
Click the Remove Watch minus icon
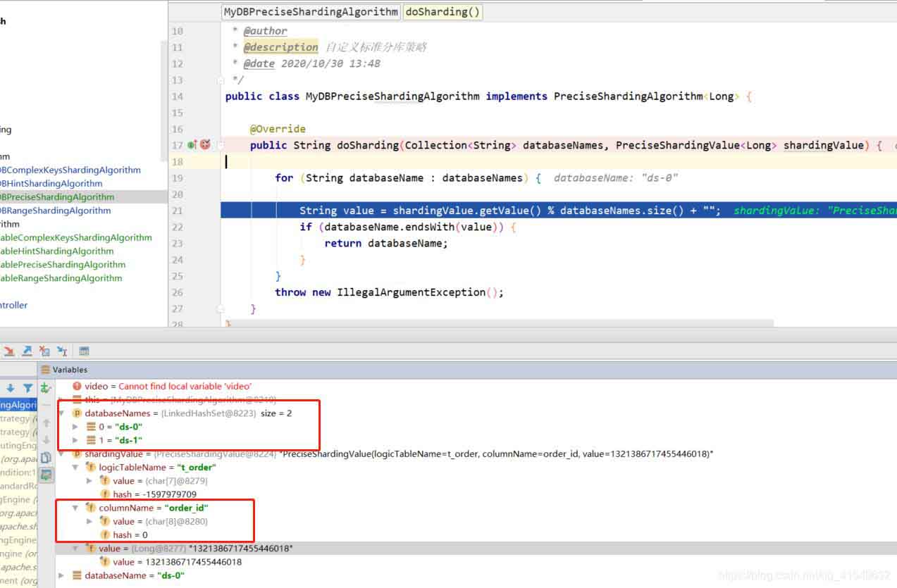click(46, 406)
